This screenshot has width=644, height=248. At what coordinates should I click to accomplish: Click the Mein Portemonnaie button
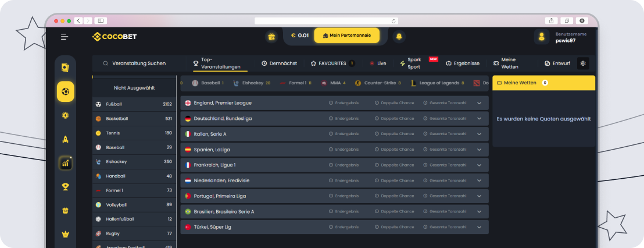tap(346, 36)
